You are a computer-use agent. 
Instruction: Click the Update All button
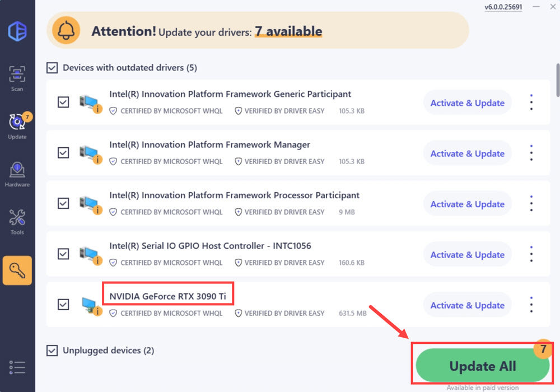pos(482,366)
